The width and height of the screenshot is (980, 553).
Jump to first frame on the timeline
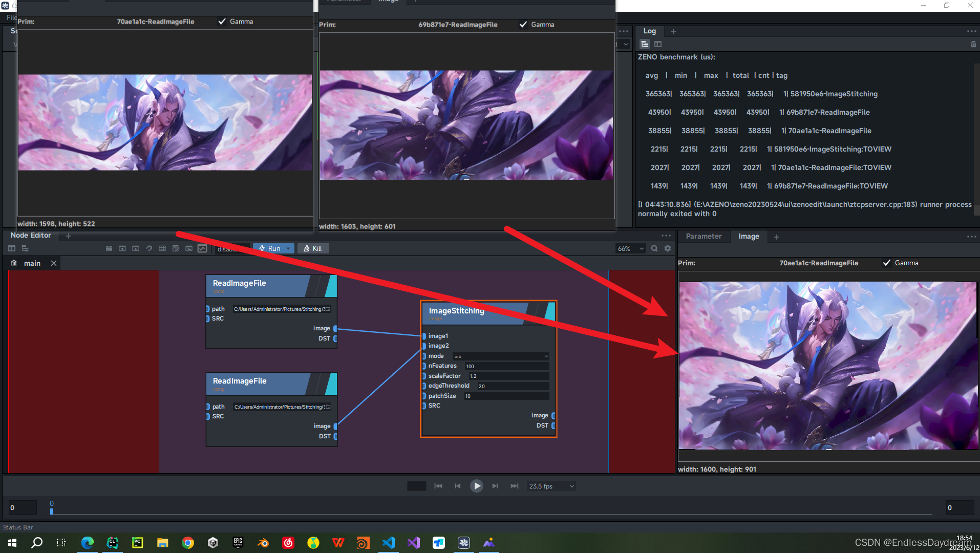coord(438,486)
